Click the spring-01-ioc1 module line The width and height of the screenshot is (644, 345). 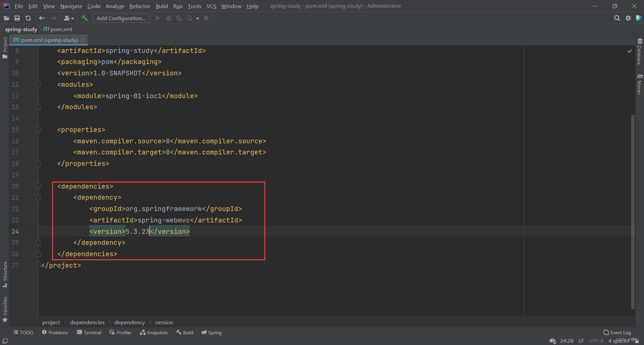tap(136, 96)
